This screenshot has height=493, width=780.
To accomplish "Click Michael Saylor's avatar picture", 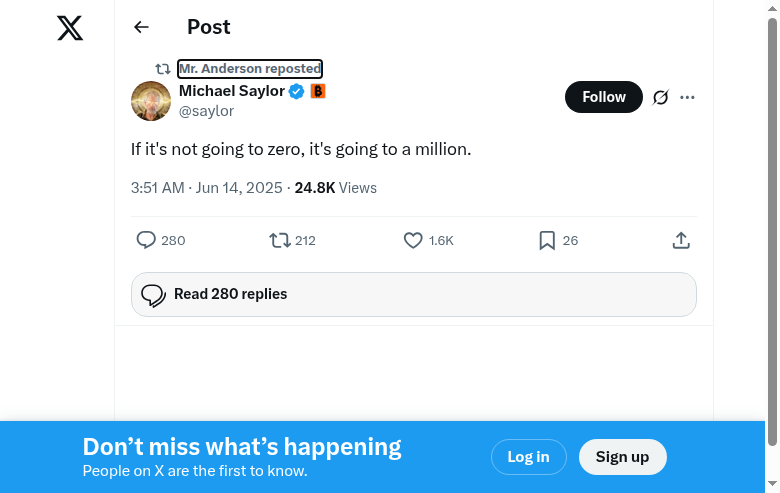I will coord(151,101).
